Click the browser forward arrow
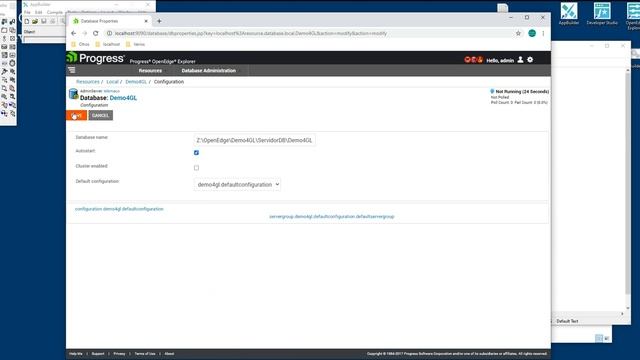The height and width of the screenshot is (360, 640). (84, 33)
